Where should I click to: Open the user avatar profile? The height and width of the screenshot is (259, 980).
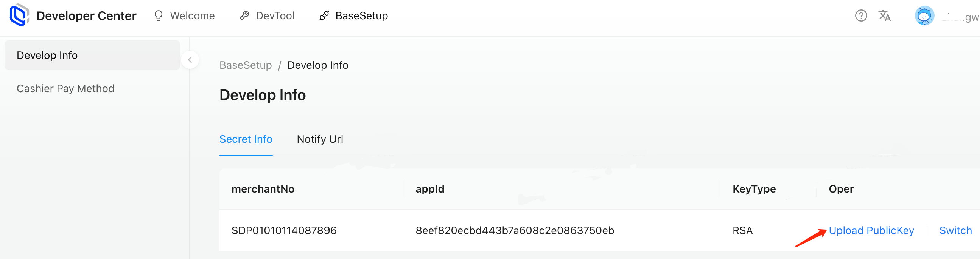pos(924,15)
